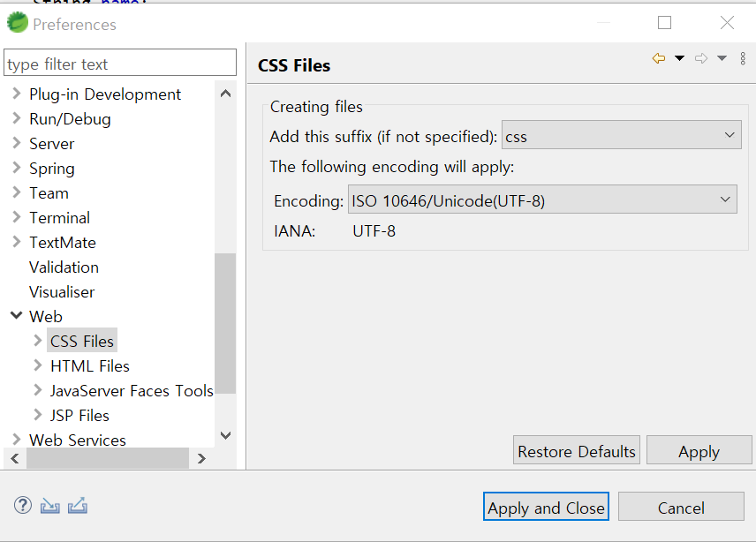The width and height of the screenshot is (756, 542).
Task: Select the JSP Files preference page
Action: tap(79, 415)
